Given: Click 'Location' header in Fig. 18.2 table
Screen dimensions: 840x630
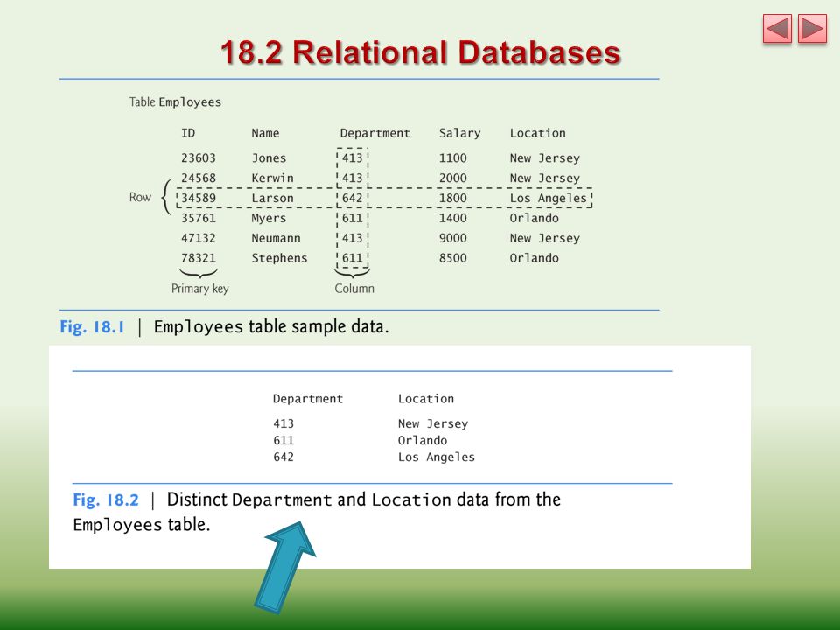Looking at the screenshot, I should tap(426, 399).
